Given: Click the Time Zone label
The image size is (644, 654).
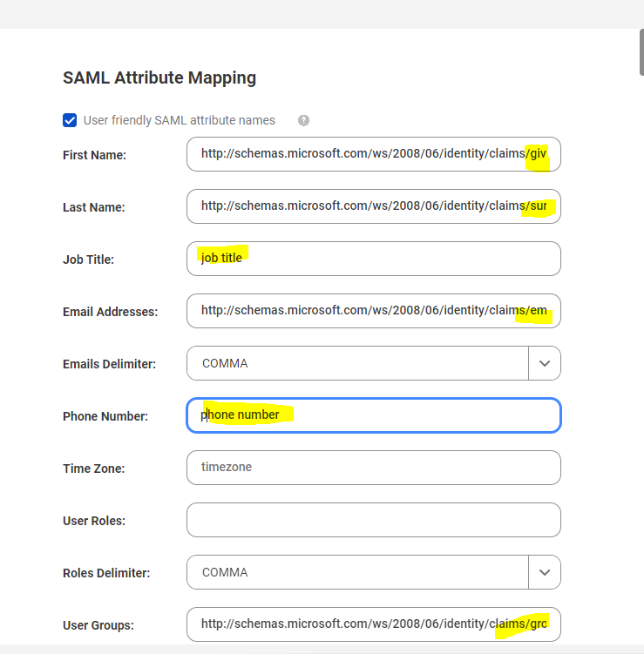Looking at the screenshot, I should (x=94, y=469).
